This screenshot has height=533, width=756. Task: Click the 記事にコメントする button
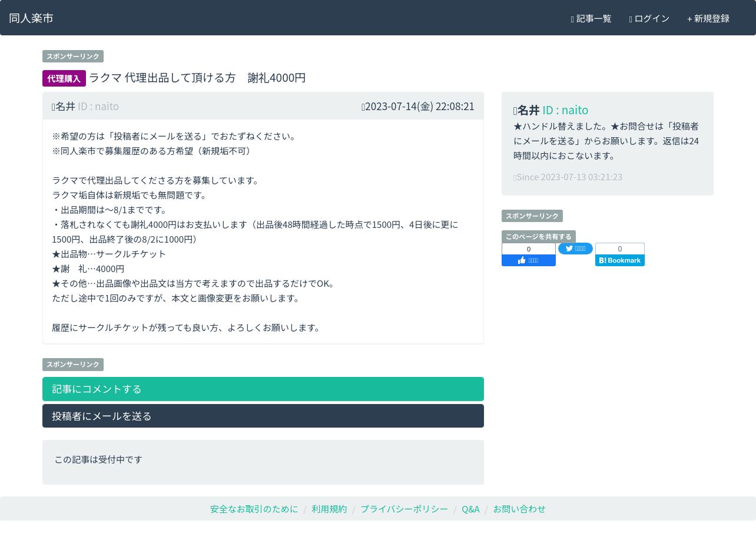pos(263,389)
